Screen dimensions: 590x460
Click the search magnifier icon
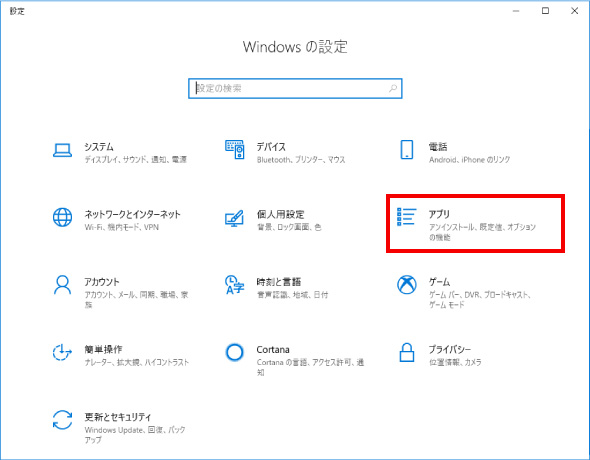[x=393, y=88]
